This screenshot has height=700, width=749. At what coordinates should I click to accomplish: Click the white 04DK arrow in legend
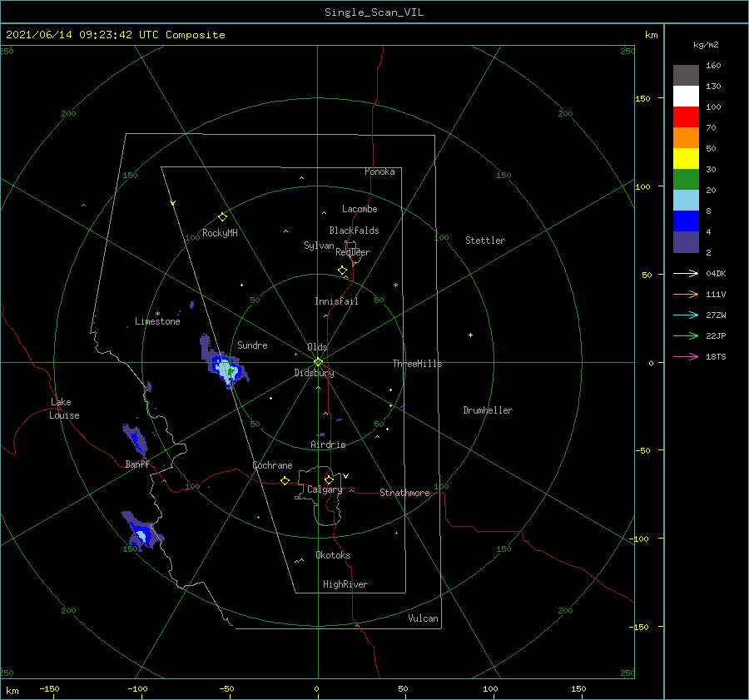686,273
